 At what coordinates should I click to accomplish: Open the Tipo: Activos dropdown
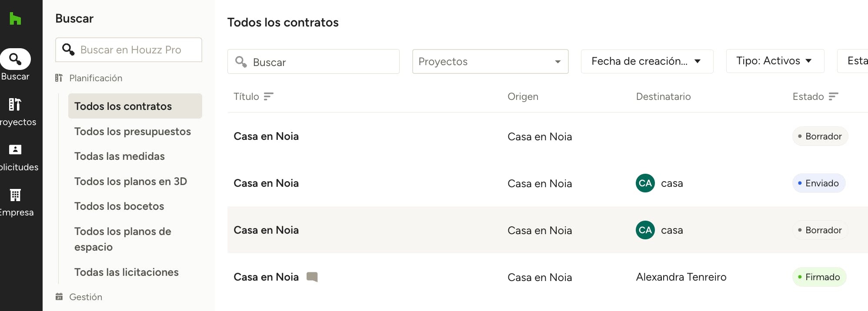(775, 61)
